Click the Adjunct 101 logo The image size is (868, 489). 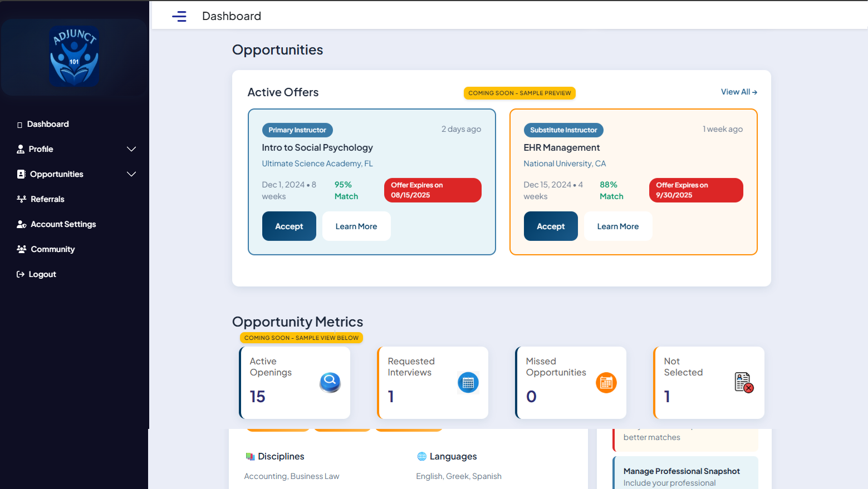74,56
